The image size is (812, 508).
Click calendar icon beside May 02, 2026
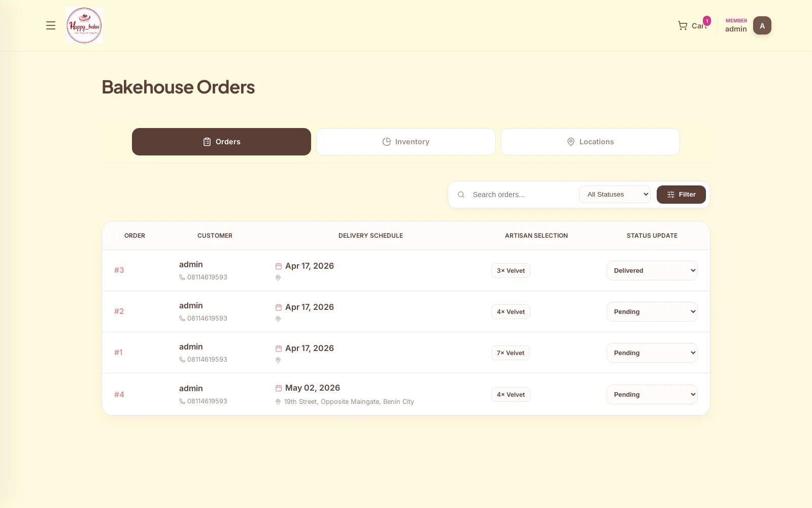[279, 388]
